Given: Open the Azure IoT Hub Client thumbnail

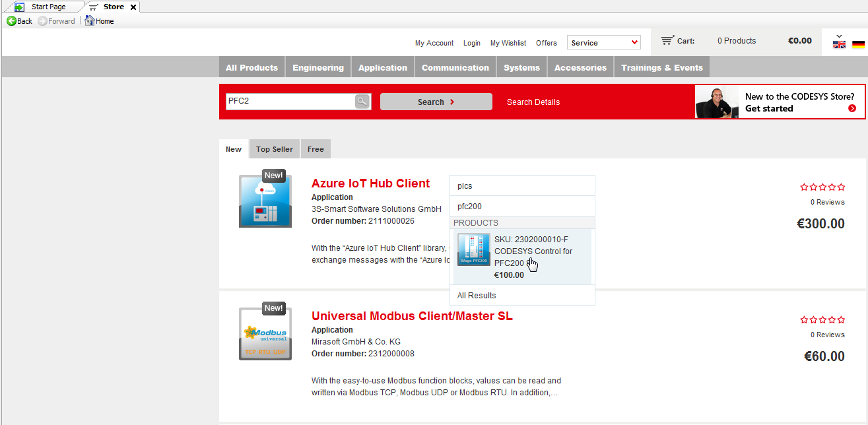Looking at the screenshot, I should [x=265, y=201].
